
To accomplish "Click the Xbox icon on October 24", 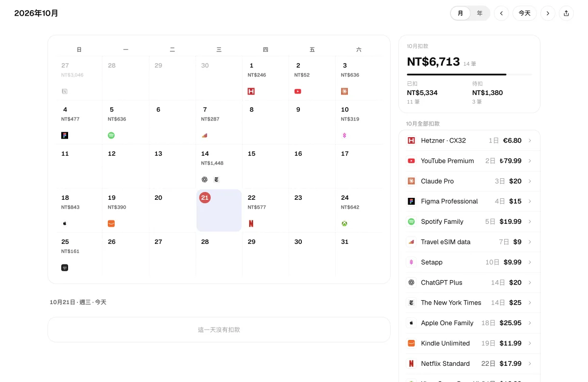I will 344,223.
